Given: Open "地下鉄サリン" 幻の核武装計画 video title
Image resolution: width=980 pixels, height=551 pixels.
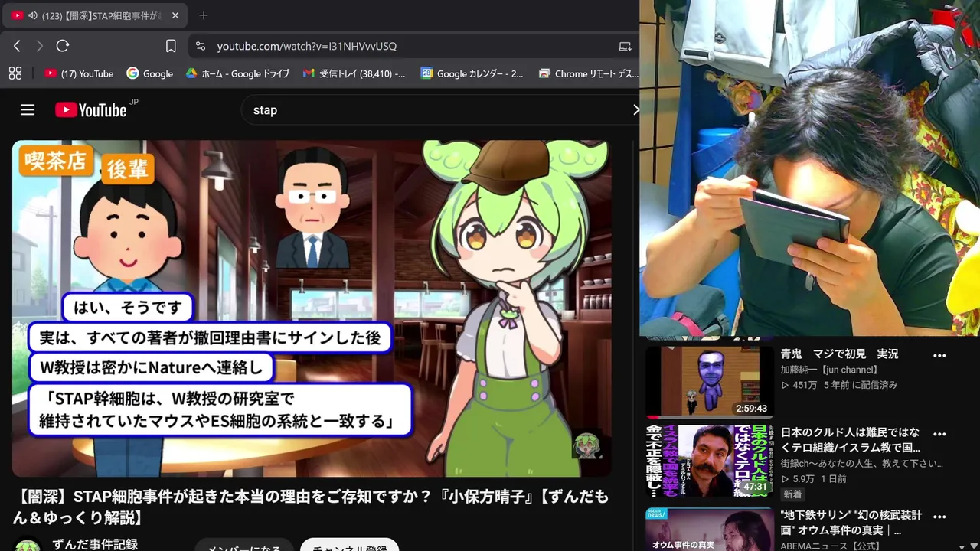Looking at the screenshot, I should point(851,523).
